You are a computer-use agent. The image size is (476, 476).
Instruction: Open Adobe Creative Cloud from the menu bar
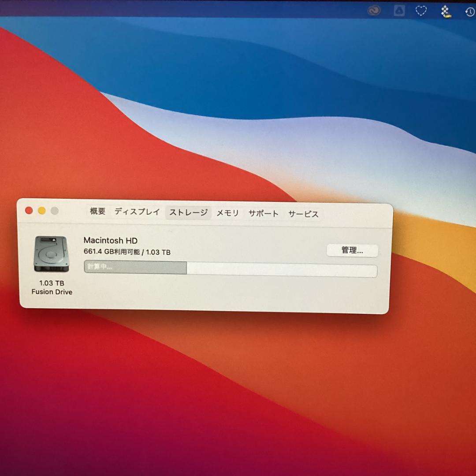[374, 11]
